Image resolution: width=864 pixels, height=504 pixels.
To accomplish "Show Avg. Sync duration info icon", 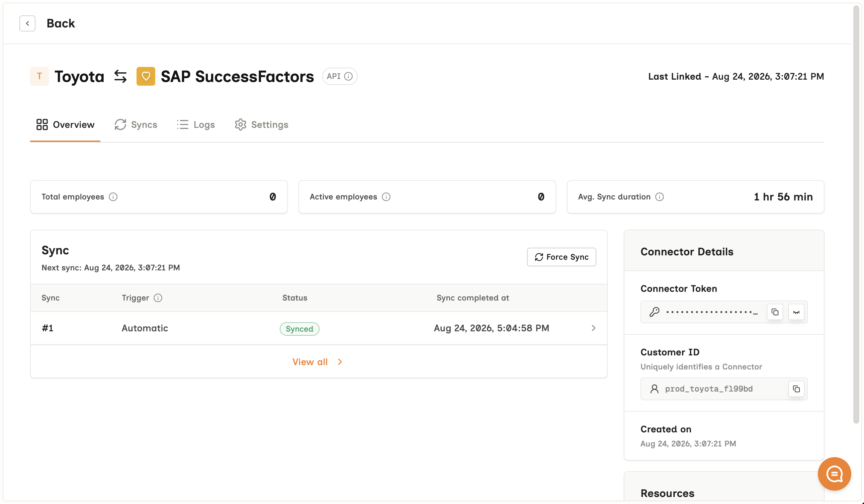I will pos(659,197).
